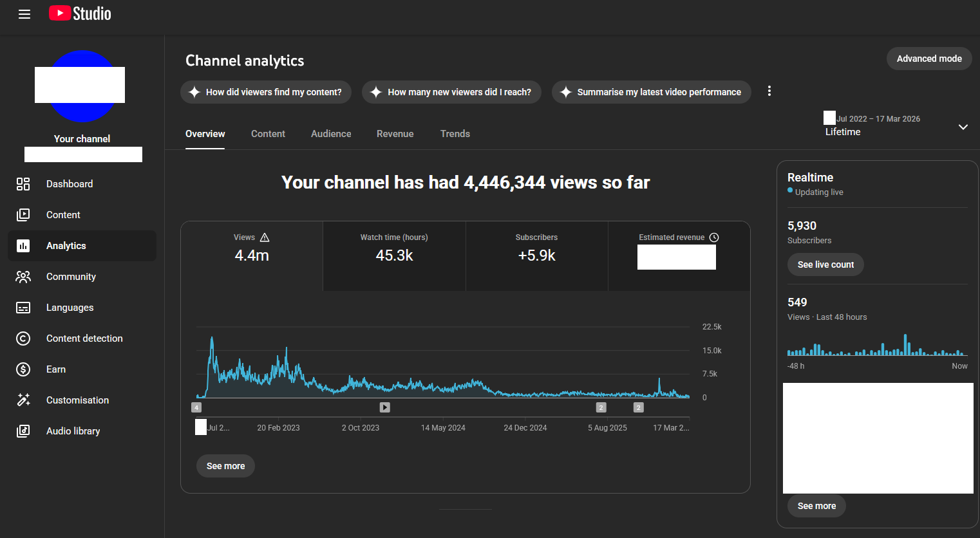Select the Watch time (hours) card

(394, 256)
